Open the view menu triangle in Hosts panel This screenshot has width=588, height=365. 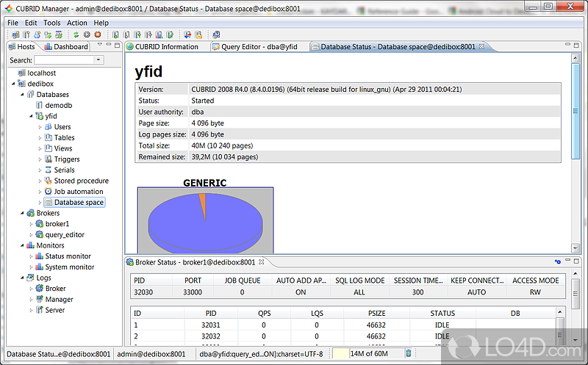click(x=98, y=46)
